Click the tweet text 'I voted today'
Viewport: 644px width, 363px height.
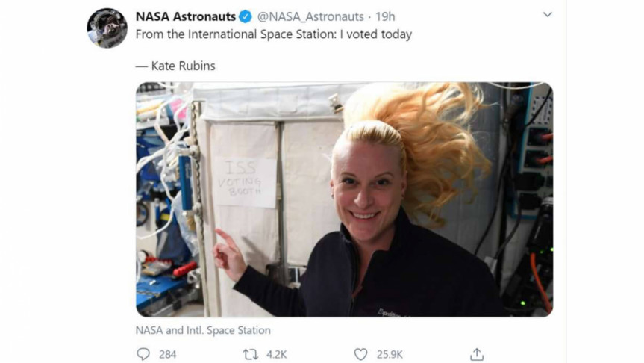[x=376, y=34]
